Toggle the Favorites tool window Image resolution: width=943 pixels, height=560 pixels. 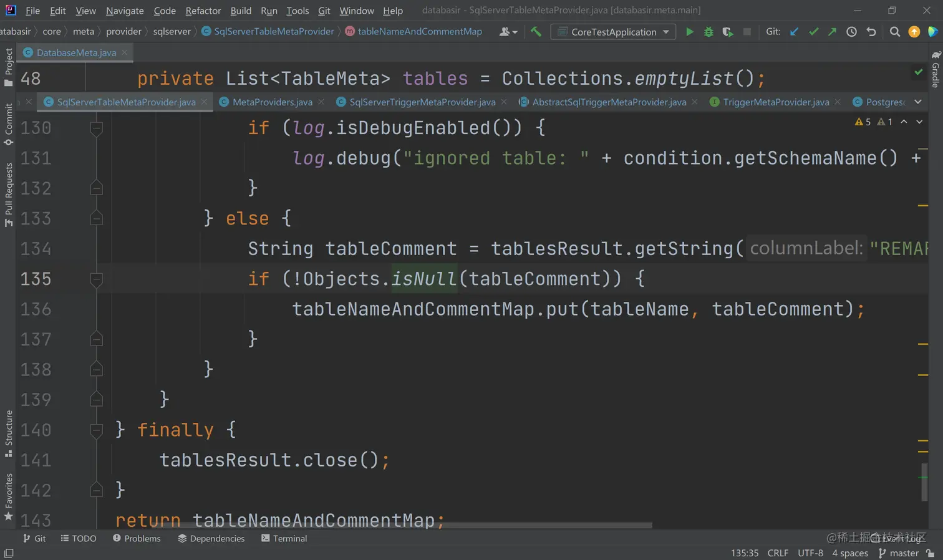pyautogui.click(x=9, y=497)
